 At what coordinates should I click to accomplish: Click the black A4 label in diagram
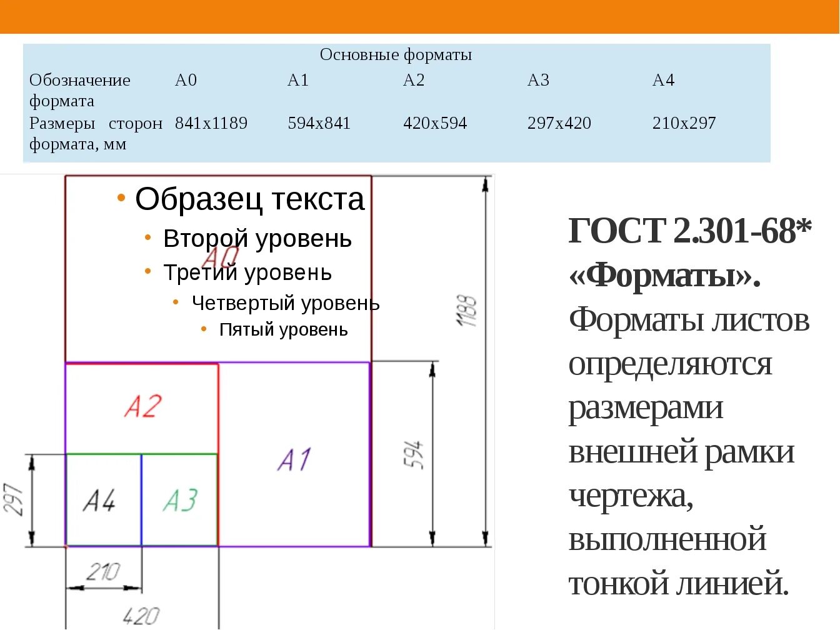(99, 500)
